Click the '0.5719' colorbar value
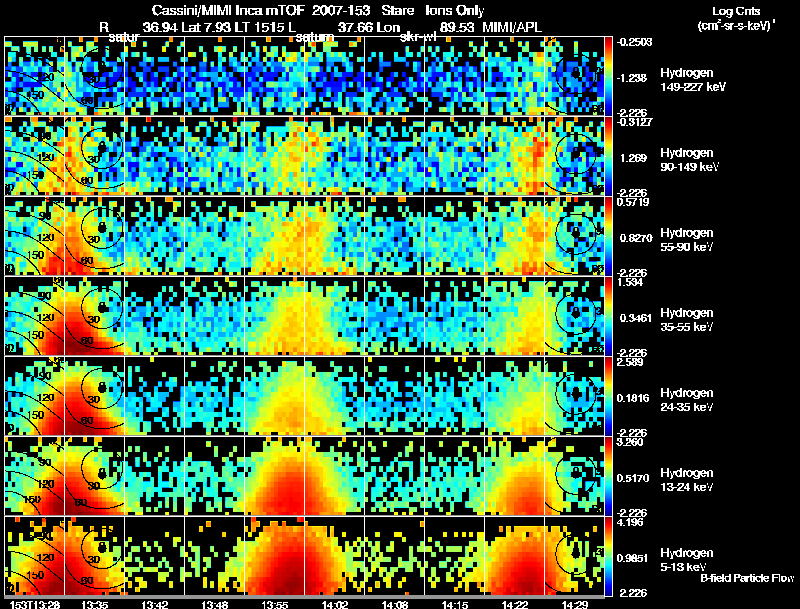The width and height of the screenshot is (800, 609). coord(633,202)
